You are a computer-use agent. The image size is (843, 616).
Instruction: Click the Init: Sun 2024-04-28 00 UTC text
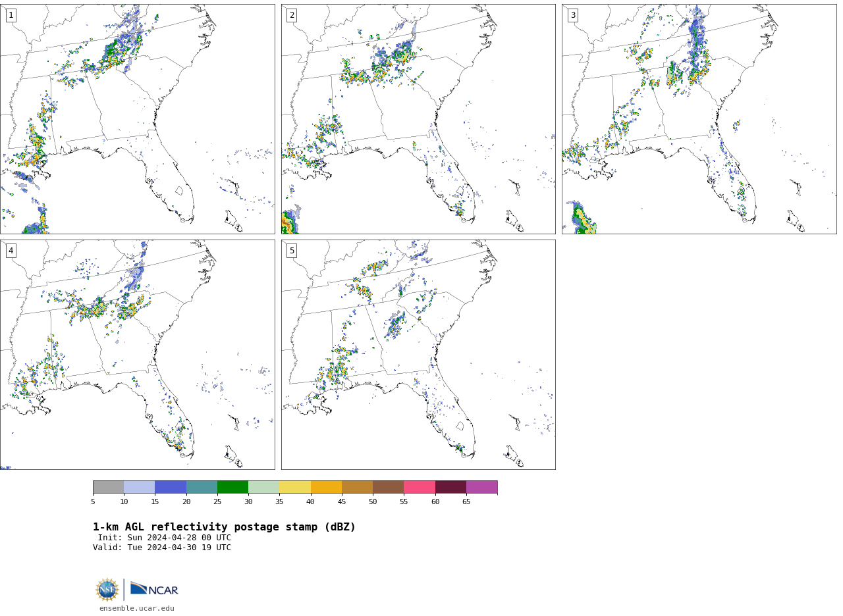[x=165, y=538]
